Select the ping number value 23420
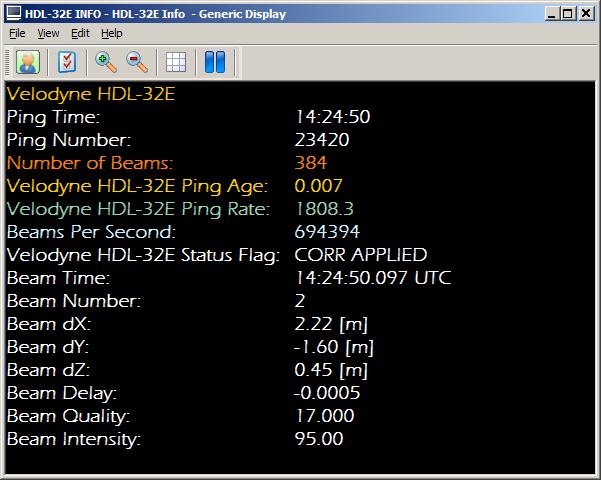 tap(322, 140)
